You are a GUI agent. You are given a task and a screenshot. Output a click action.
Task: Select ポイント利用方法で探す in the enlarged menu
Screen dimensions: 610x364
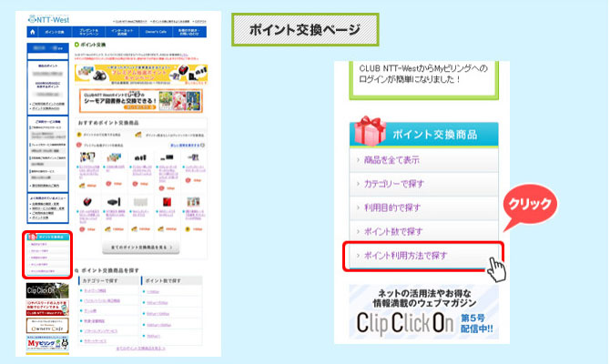pos(424,256)
